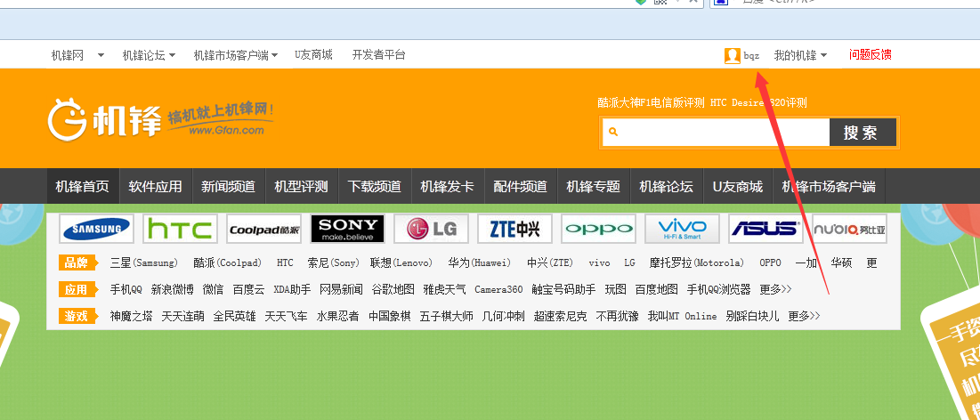This screenshot has width=980, height=420.
Task: Select 华为(Huawei) in brand row
Action: (x=480, y=263)
